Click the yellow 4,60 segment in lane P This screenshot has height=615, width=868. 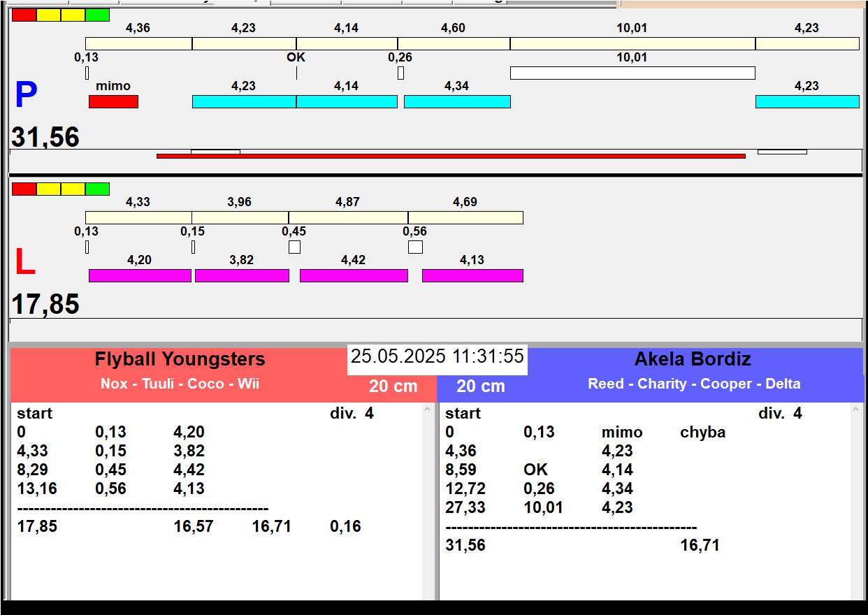454,43
